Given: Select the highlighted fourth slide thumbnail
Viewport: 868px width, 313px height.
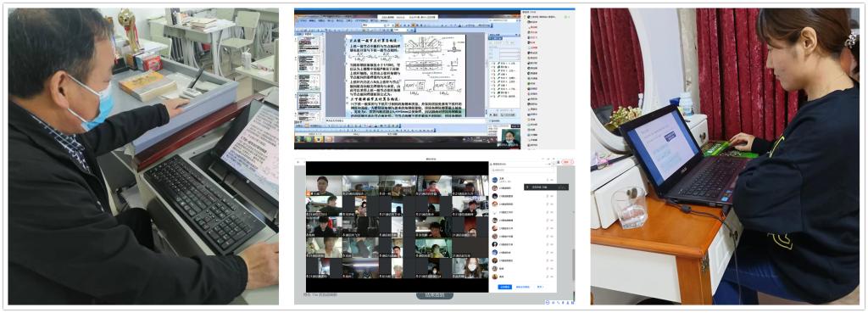Looking at the screenshot, I should coord(309,102).
